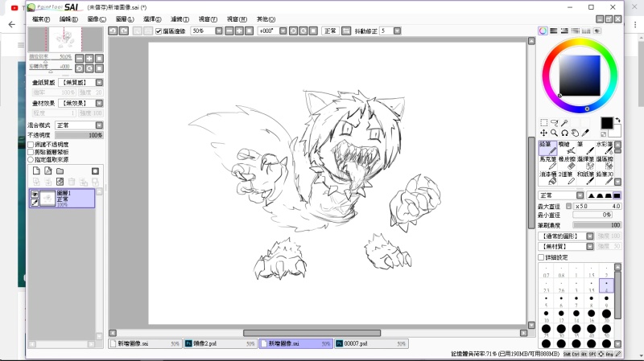
Task: Open the 圖像(C) menu
Action: coord(97,19)
